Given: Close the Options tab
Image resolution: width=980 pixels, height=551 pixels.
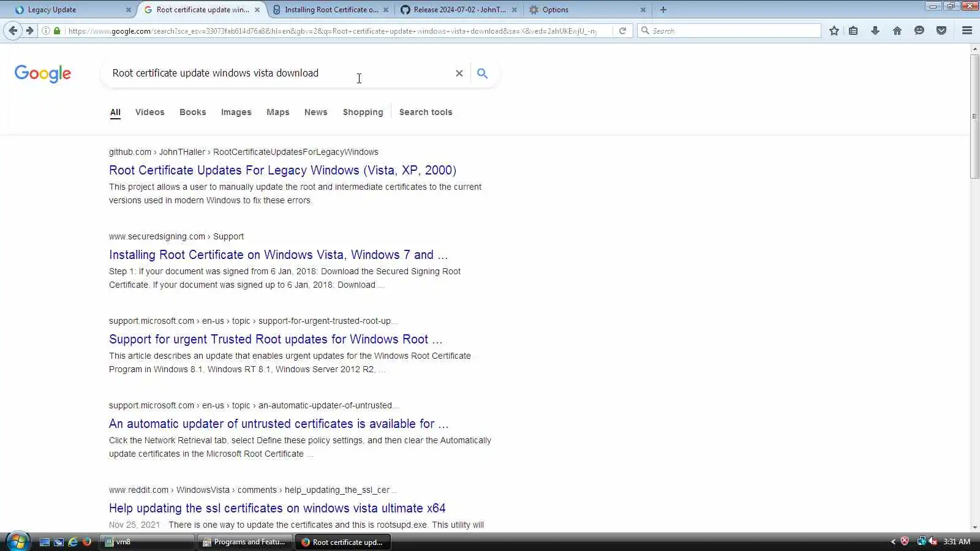Looking at the screenshot, I should pyautogui.click(x=643, y=10).
